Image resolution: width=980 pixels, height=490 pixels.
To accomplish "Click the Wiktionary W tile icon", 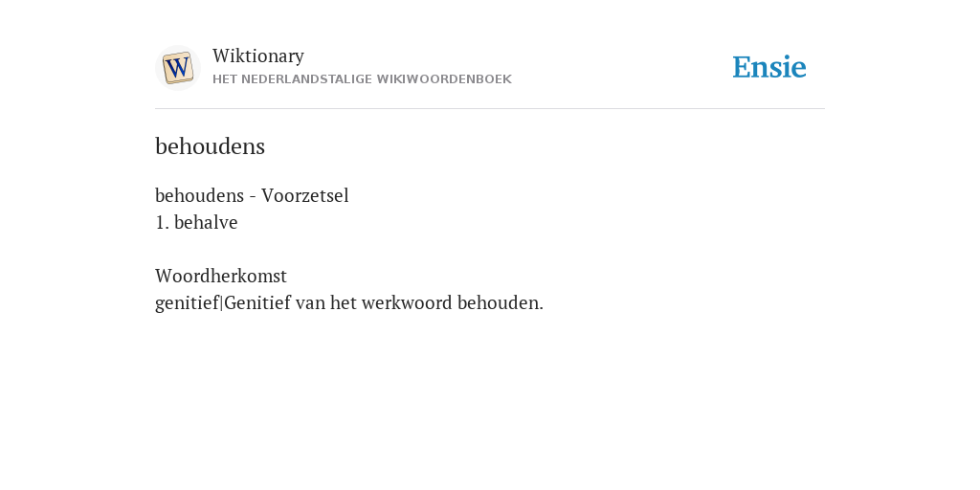I will (177, 68).
